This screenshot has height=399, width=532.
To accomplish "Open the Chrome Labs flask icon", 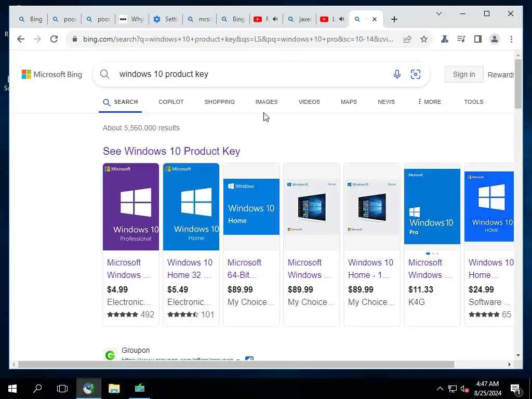I will (445, 39).
